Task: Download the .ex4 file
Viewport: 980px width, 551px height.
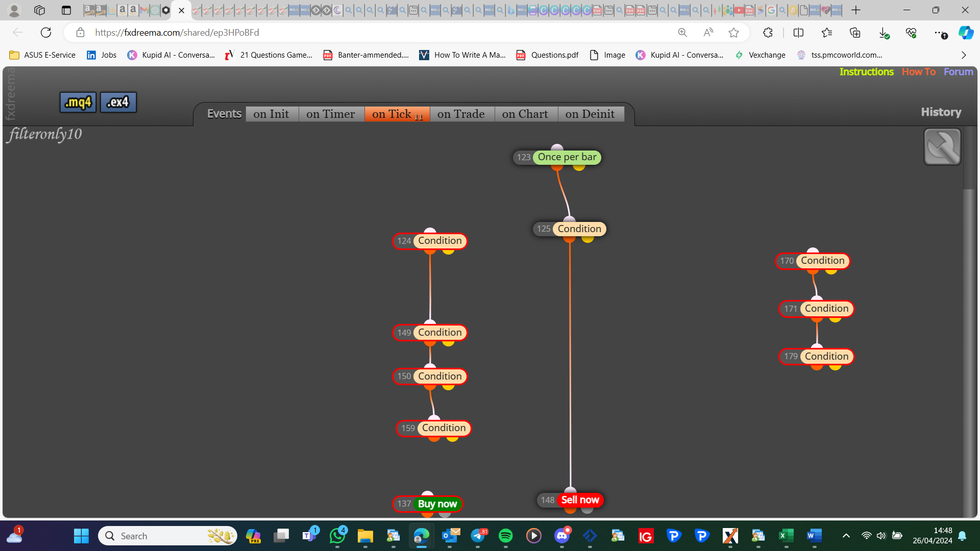Action: [118, 102]
